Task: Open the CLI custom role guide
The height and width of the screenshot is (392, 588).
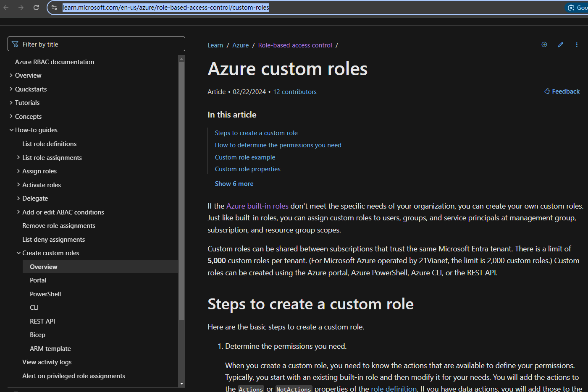Action: click(x=34, y=308)
